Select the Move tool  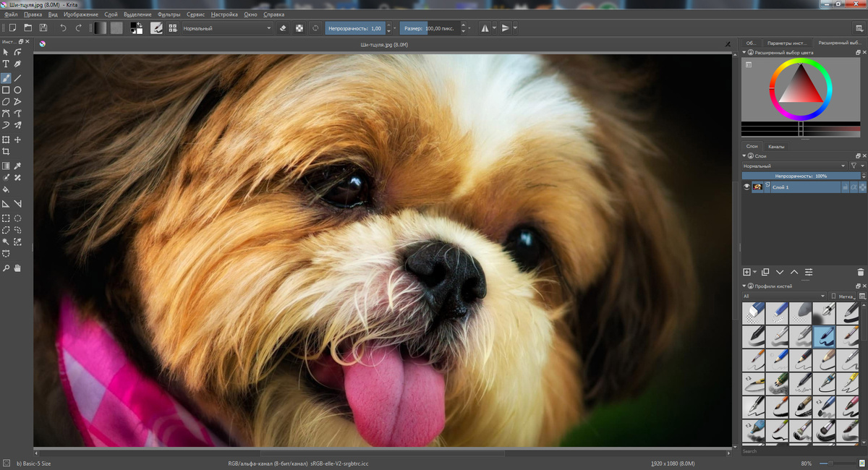pyautogui.click(x=18, y=140)
